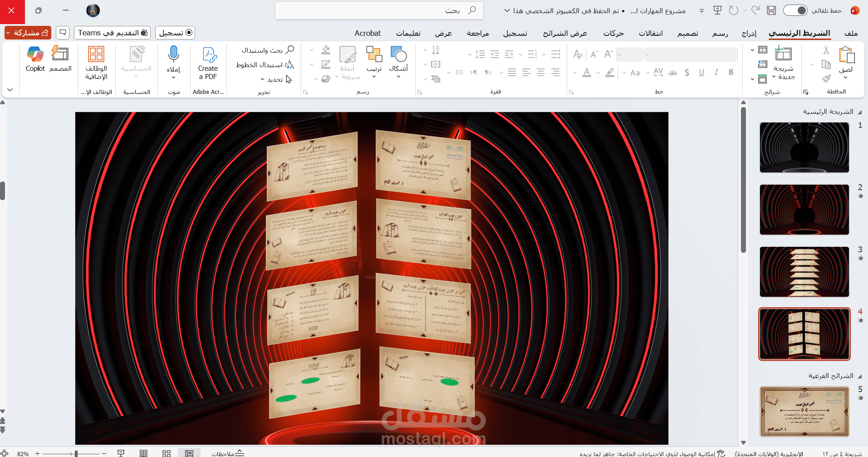Toggle the AutoSave (حفظ تلقائي) switch
The image size is (868, 457).
click(795, 10)
